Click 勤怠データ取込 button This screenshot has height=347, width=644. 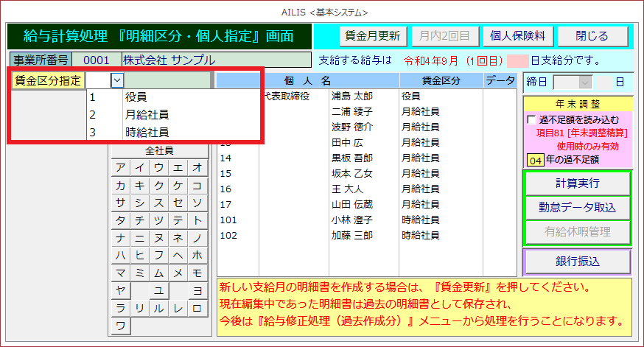click(577, 208)
